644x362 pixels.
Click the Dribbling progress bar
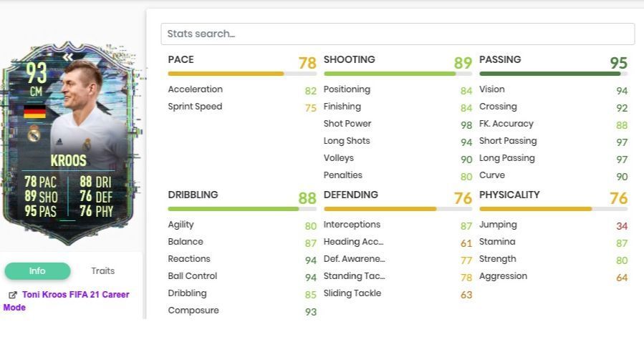click(242, 209)
